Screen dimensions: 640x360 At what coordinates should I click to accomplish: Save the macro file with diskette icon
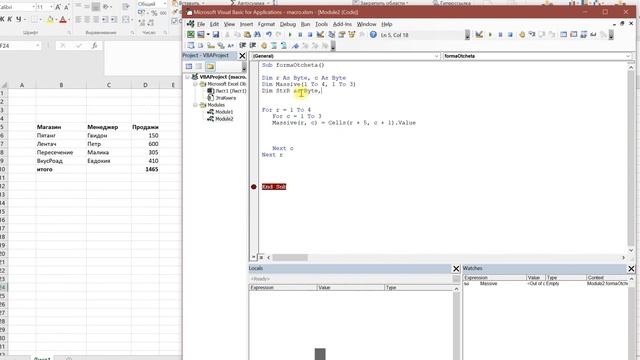coord(216,35)
